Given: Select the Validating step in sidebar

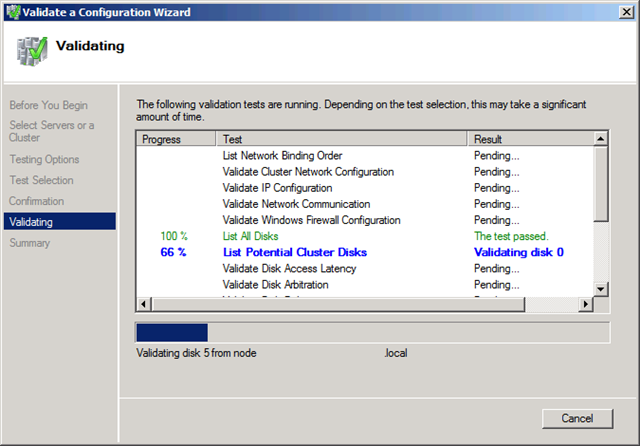Looking at the screenshot, I should click(x=60, y=222).
